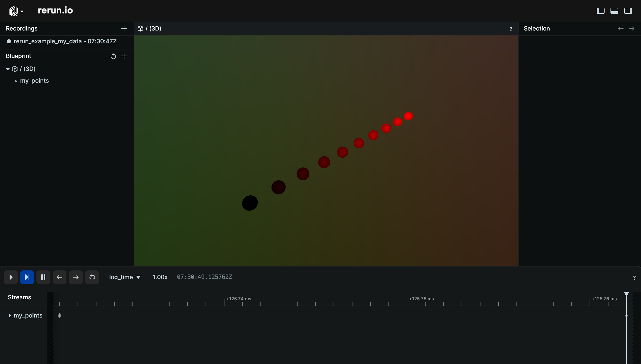Toggle the right selection panel
Image resolution: width=641 pixels, height=364 pixels.
[x=628, y=11]
